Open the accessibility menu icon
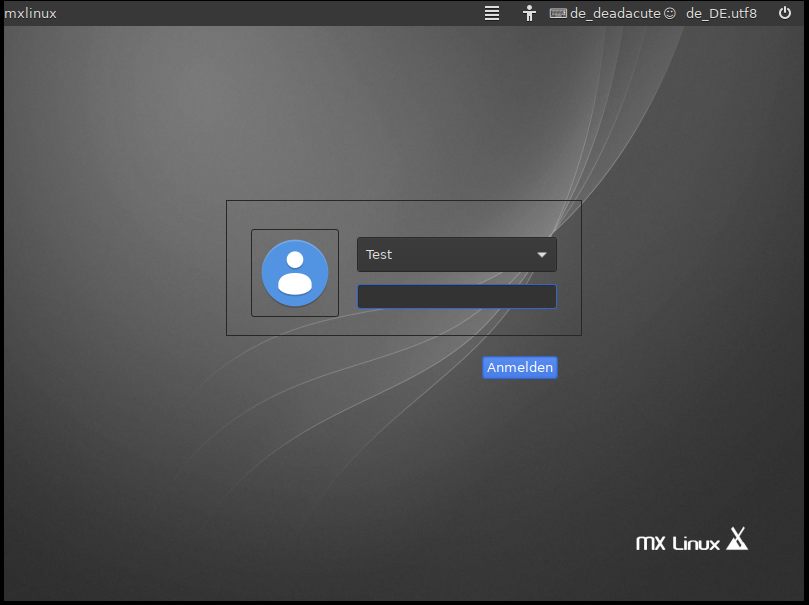Viewport: 809px width, 605px height. [x=530, y=13]
